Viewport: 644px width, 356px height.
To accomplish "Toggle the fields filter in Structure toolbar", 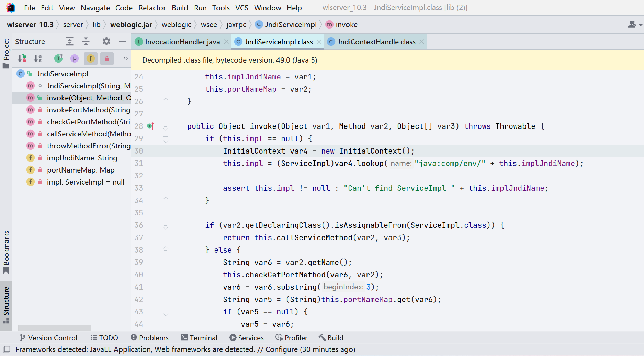I will [90, 58].
